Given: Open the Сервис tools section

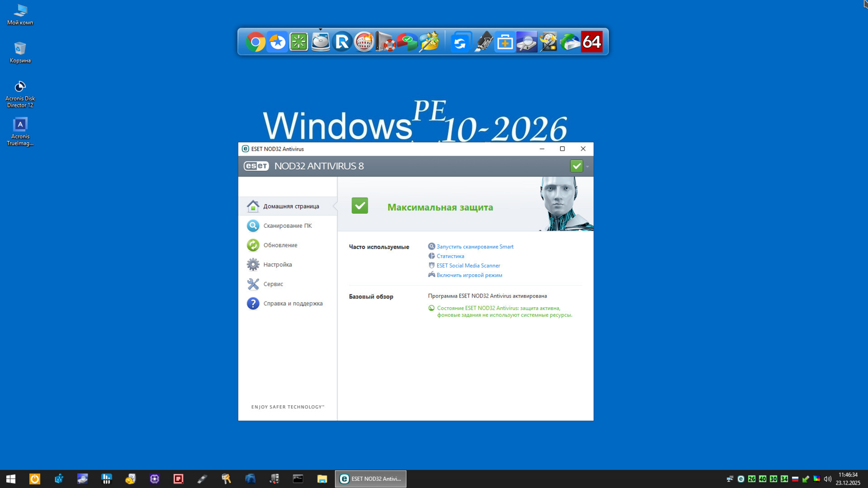Looking at the screenshot, I should click(x=273, y=284).
